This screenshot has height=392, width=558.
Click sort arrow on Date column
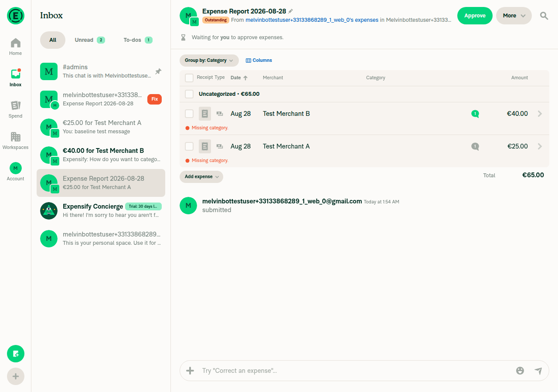[x=245, y=78]
